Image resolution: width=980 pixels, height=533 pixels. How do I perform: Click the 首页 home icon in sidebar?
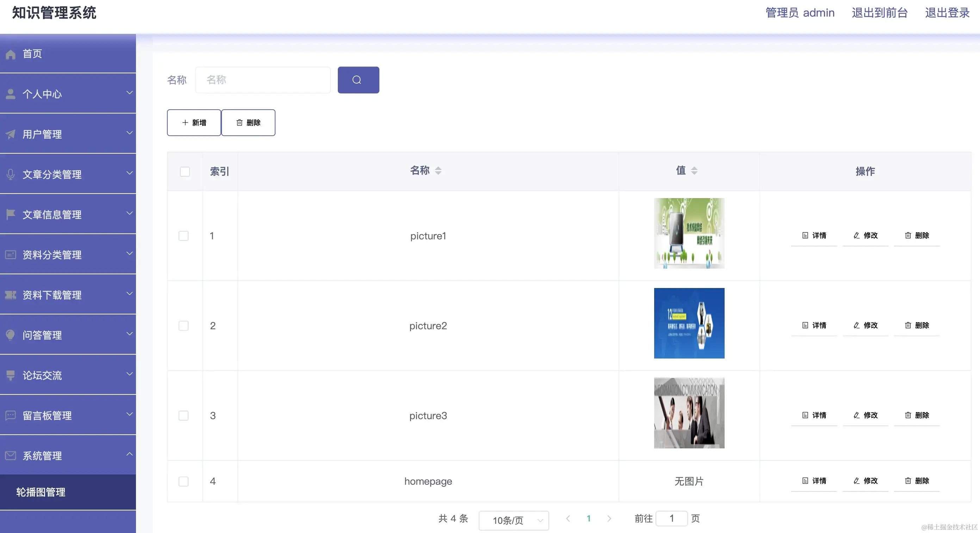pyautogui.click(x=10, y=54)
